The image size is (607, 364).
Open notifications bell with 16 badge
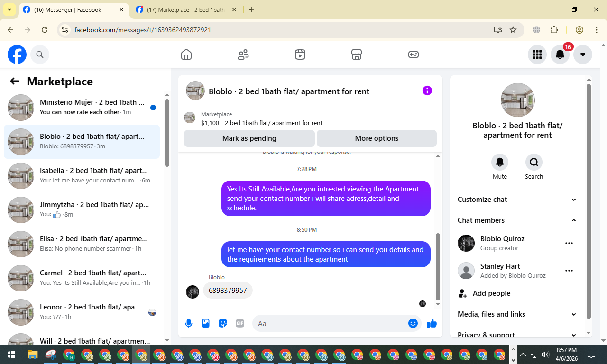click(x=560, y=55)
